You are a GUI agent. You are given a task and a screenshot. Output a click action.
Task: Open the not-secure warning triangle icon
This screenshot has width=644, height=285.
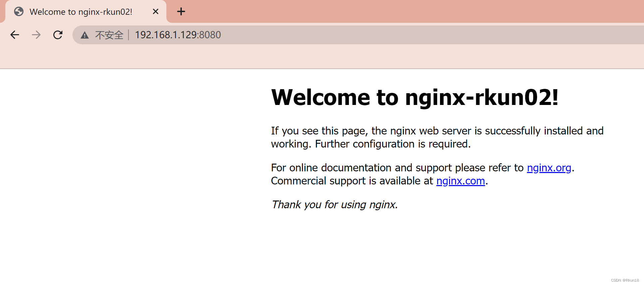click(x=85, y=35)
